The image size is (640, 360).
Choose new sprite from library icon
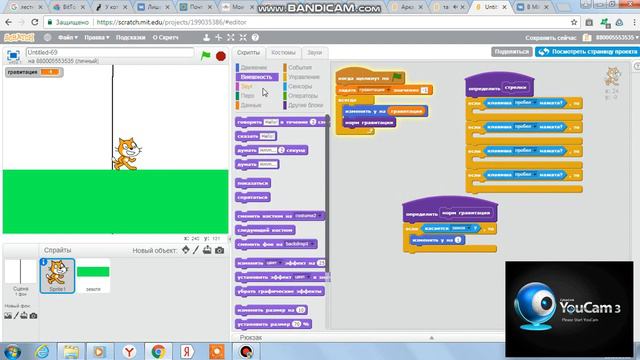click(186, 250)
